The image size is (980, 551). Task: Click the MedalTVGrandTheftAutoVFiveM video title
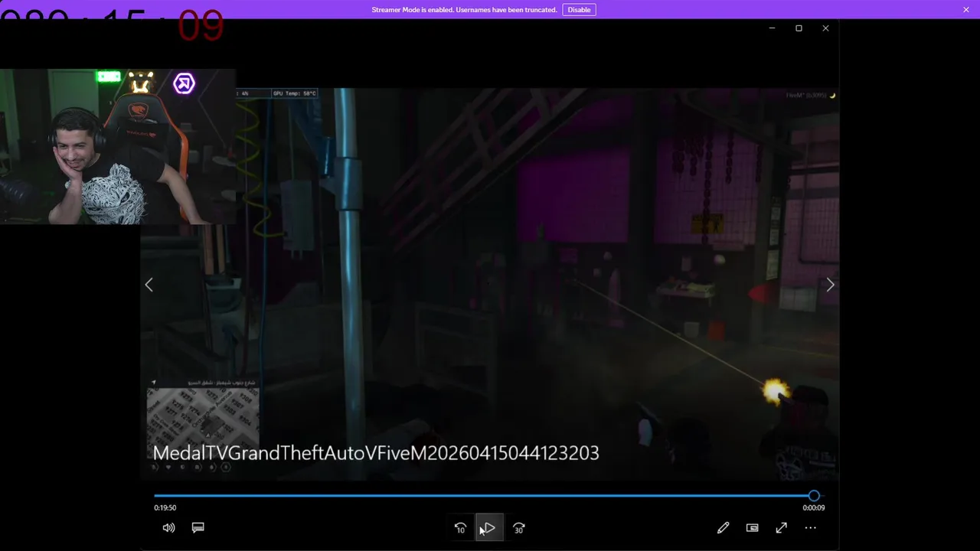coord(376,453)
